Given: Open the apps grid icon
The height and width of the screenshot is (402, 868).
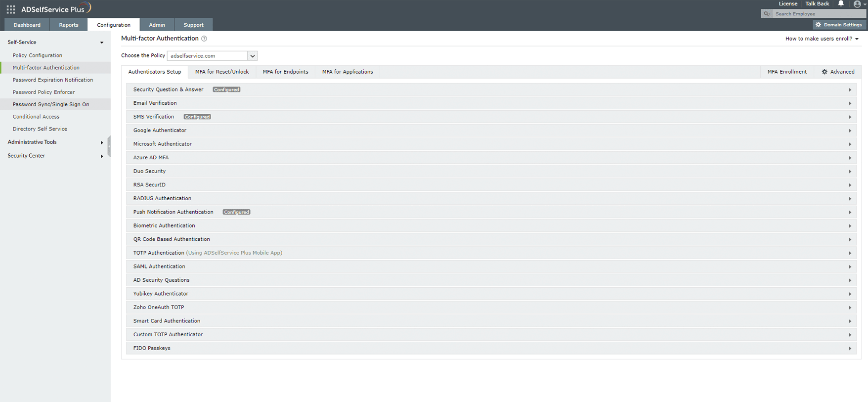Looking at the screenshot, I should [11, 9].
